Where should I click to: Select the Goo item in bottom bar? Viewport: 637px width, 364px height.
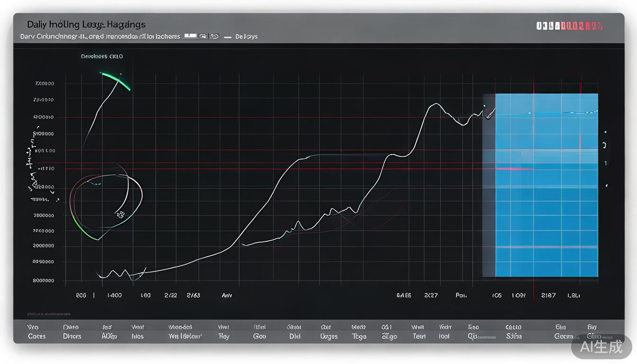pyautogui.click(x=259, y=336)
